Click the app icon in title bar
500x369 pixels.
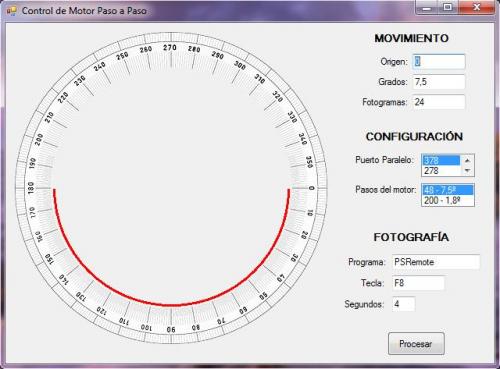click(x=12, y=11)
